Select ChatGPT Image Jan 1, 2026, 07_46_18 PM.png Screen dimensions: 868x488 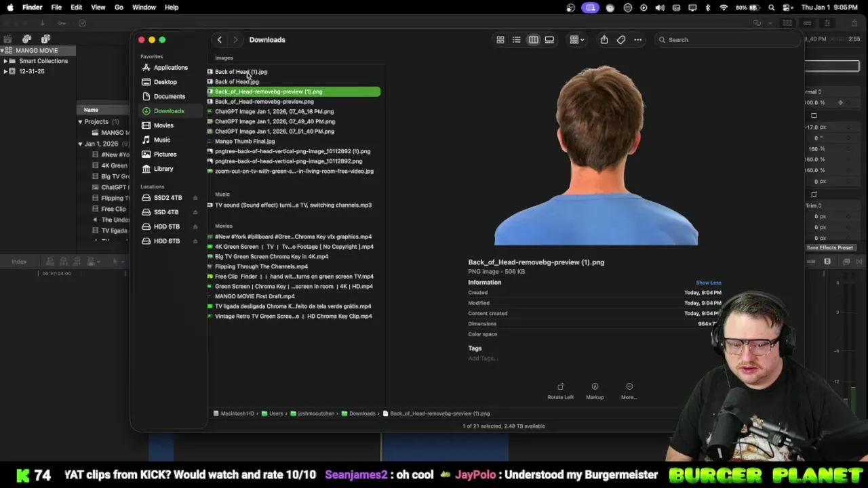tap(274, 111)
